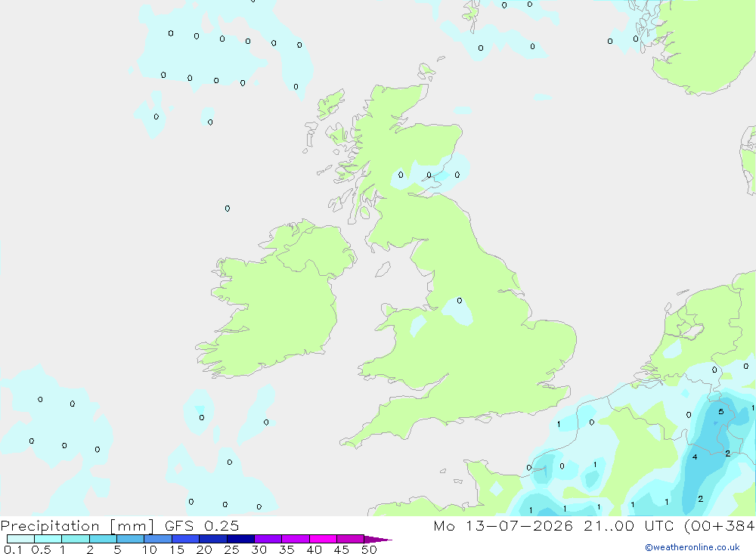Click the dark navy 25–30 mm legend swatch

pyautogui.click(x=240, y=539)
